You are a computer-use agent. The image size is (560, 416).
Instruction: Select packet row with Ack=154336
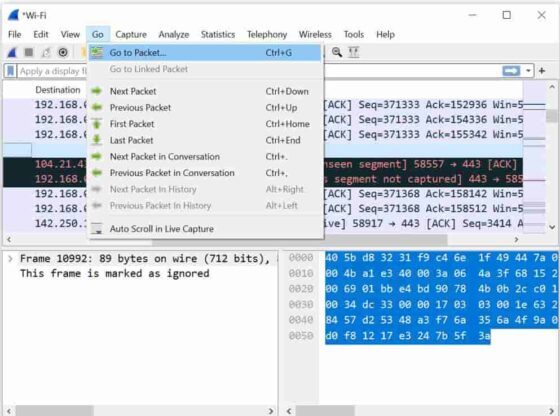[x=423, y=120]
